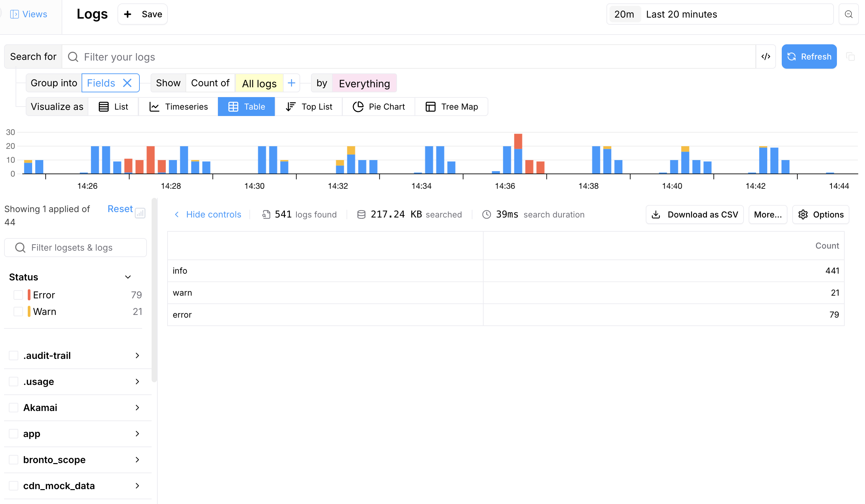Click the tall red bar near 14:36
The height and width of the screenshot is (504, 865).
point(518,141)
